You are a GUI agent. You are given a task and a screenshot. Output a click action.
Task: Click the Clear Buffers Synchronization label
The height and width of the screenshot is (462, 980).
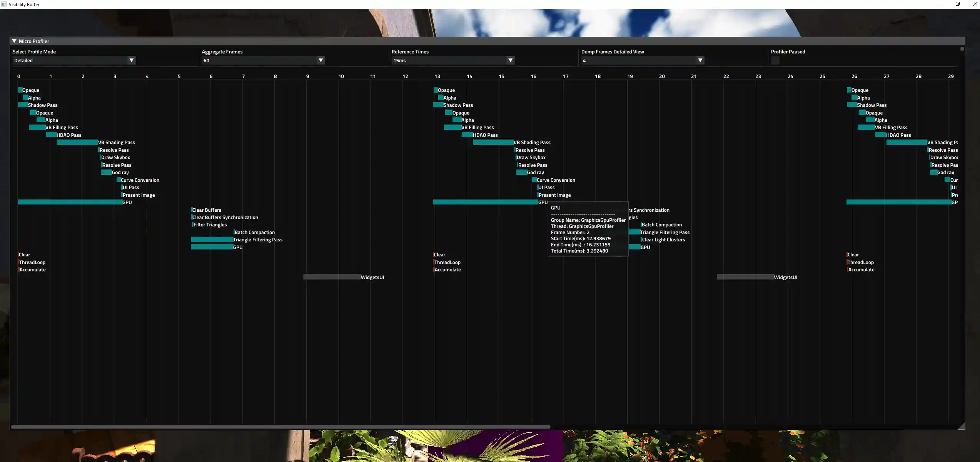pos(225,218)
